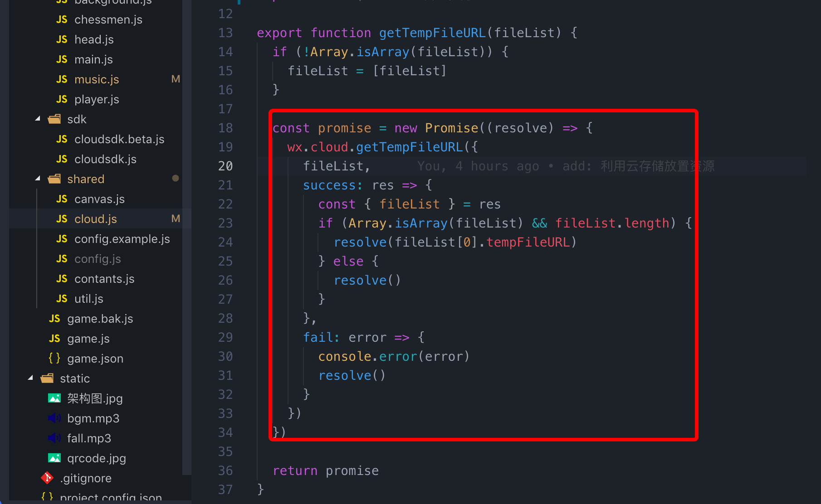The height and width of the screenshot is (504, 821).
Task: Click the JSON braces icon of game.json
Action: click(54, 359)
